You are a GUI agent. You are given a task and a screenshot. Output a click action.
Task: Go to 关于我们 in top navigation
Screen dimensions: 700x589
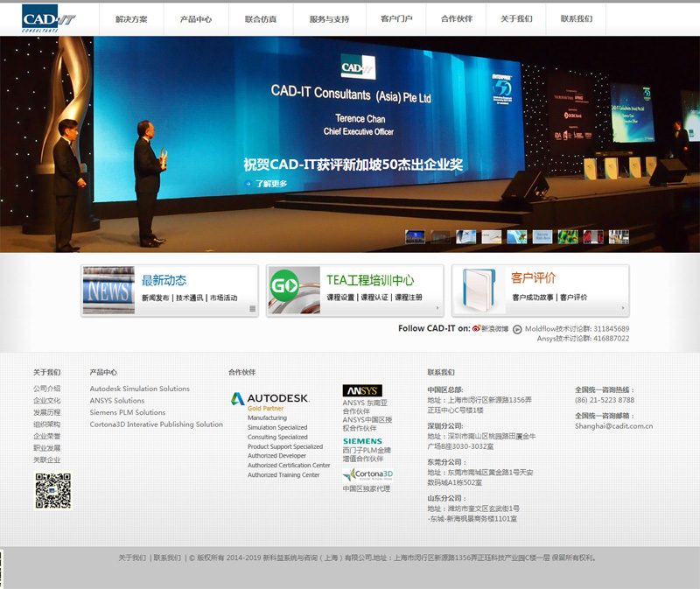click(x=516, y=18)
